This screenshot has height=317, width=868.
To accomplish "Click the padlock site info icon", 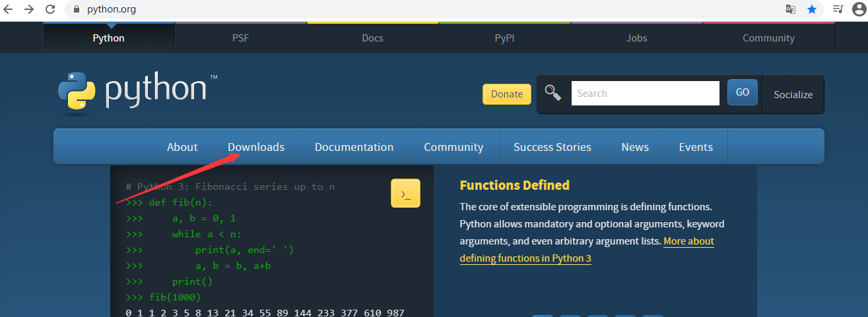I will 76,10.
